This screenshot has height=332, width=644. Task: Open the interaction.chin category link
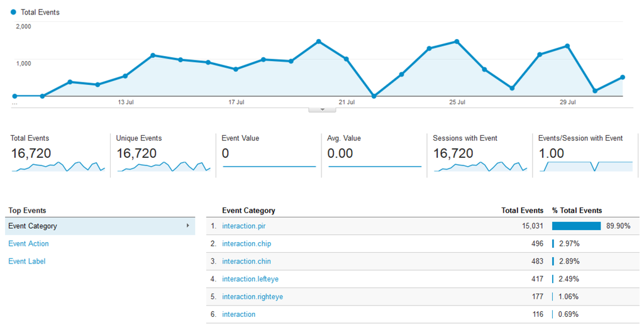(247, 261)
